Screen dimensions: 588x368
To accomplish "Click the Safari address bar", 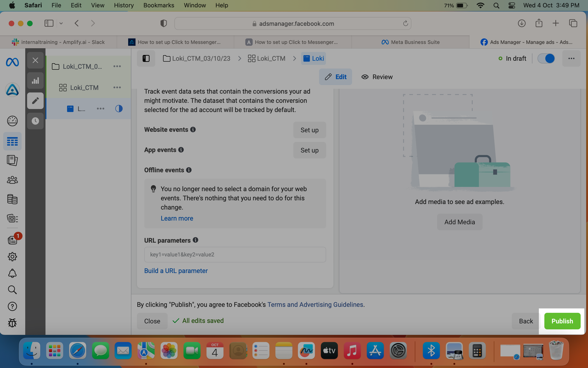I will tap(293, 23).
